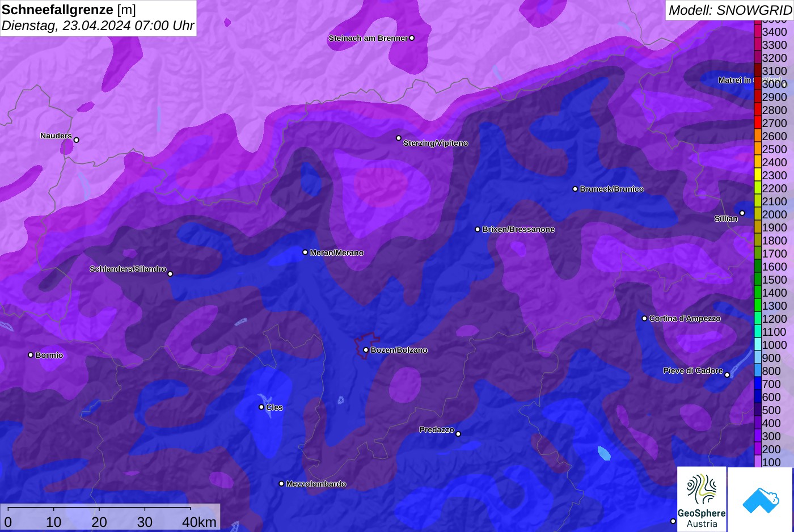This screenshot has width=794, height=532.
Task: Pick the 3200 m legend color swatch
Action: coord(758,57)
